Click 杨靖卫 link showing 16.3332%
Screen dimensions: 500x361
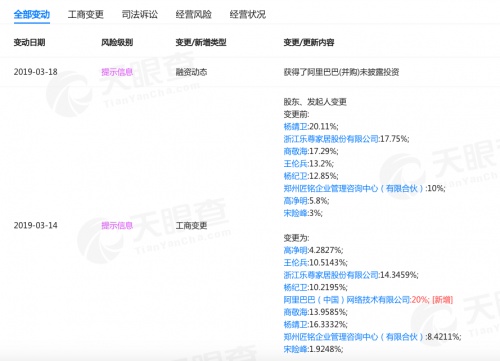coord(296,324)
